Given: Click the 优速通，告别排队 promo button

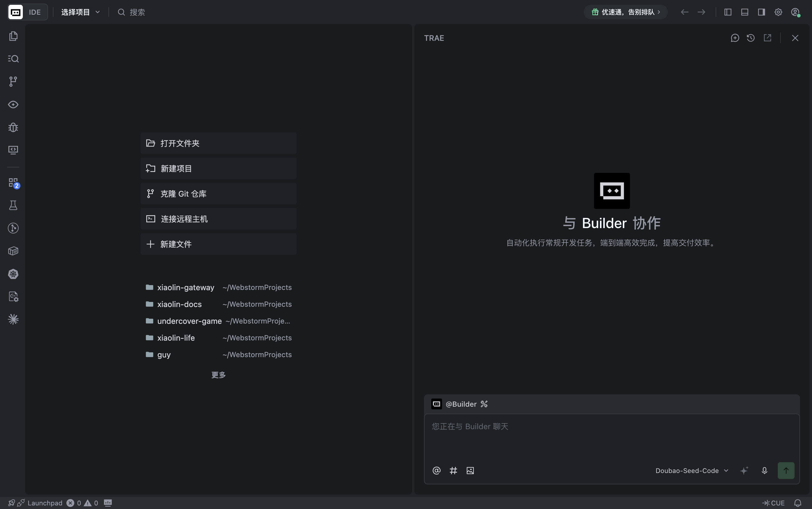Looking at the screenshot, I should (x=626, y=12).
